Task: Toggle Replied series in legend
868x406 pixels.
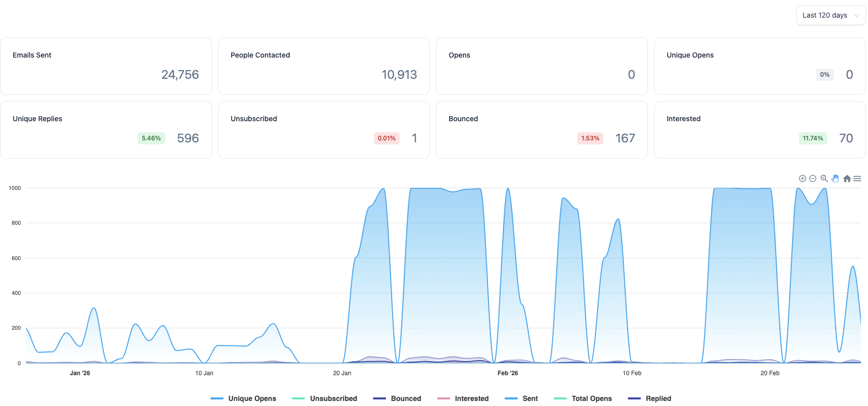Action: 649,398
